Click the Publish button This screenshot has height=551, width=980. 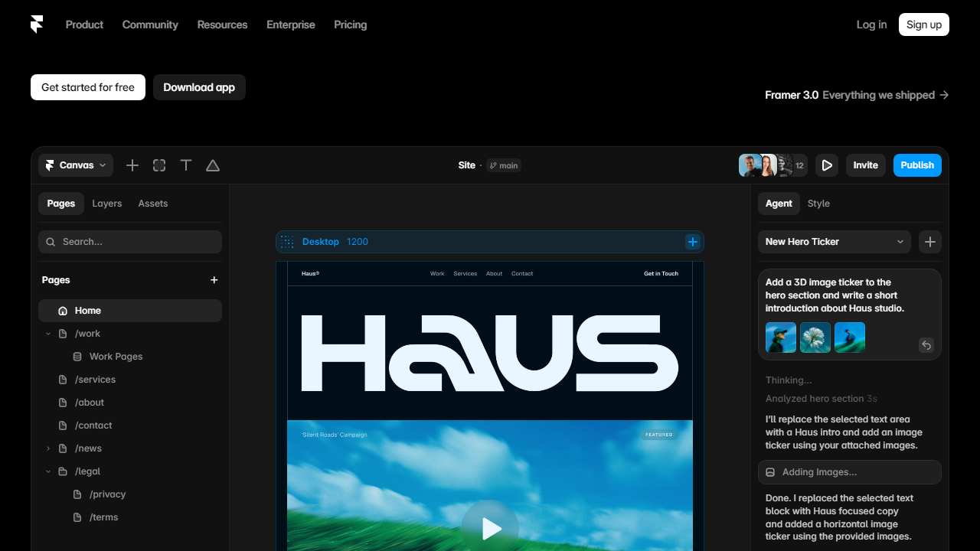coord(917,165)
